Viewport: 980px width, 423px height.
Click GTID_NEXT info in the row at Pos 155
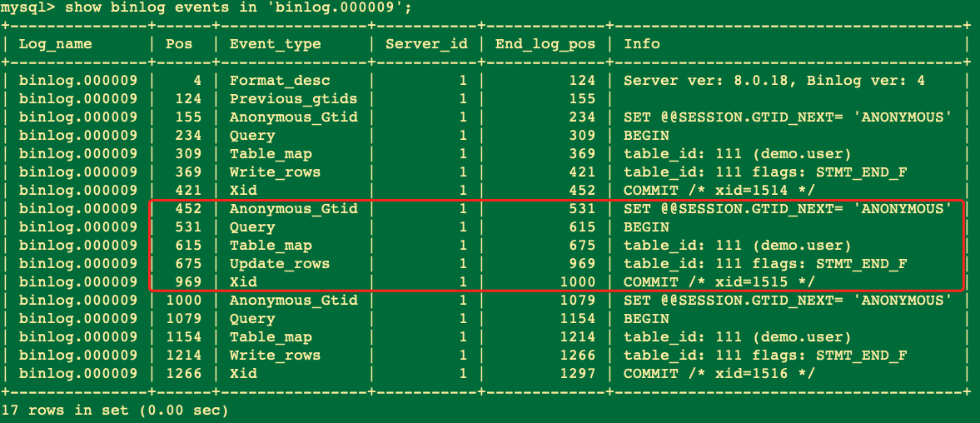(x=788, y=117)
